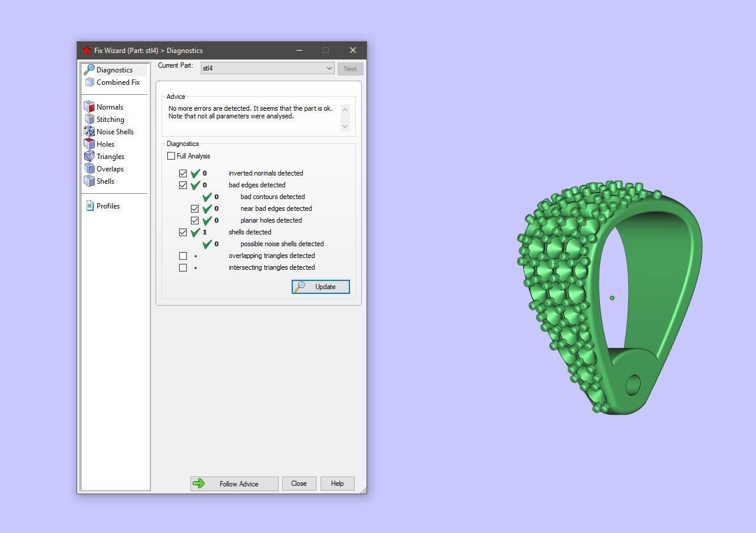This screenshot has width=756, height=533.
Task: Uncheck near bad edges detected checkbox
Action: coord(194,208)
